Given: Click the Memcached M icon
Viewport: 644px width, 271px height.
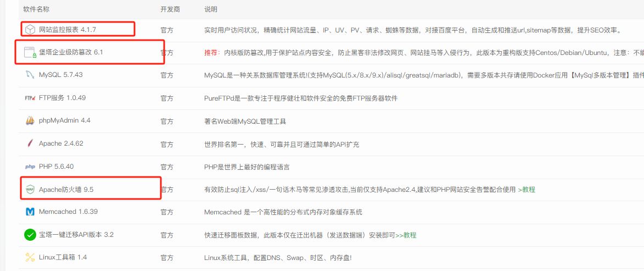Looking at the screenshot, I should pyautogui.click(x=30, y=212).
